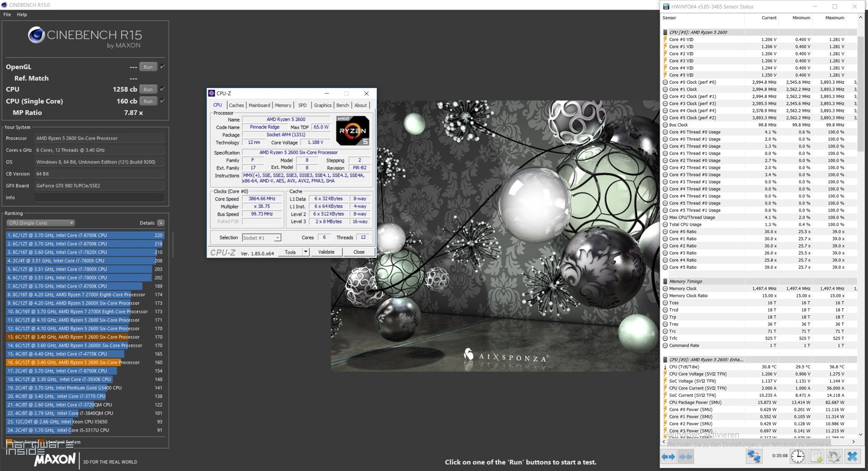Open HWiNFO sensor settings gear icon
The image size is (868, 471).
pos(834,457)
